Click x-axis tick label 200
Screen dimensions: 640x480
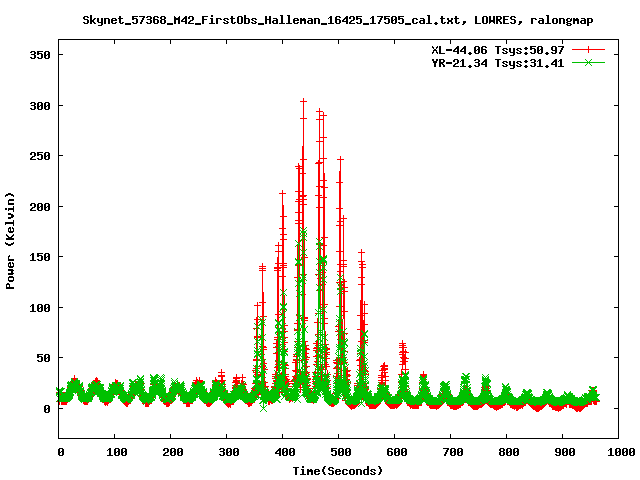pos(173,452)
